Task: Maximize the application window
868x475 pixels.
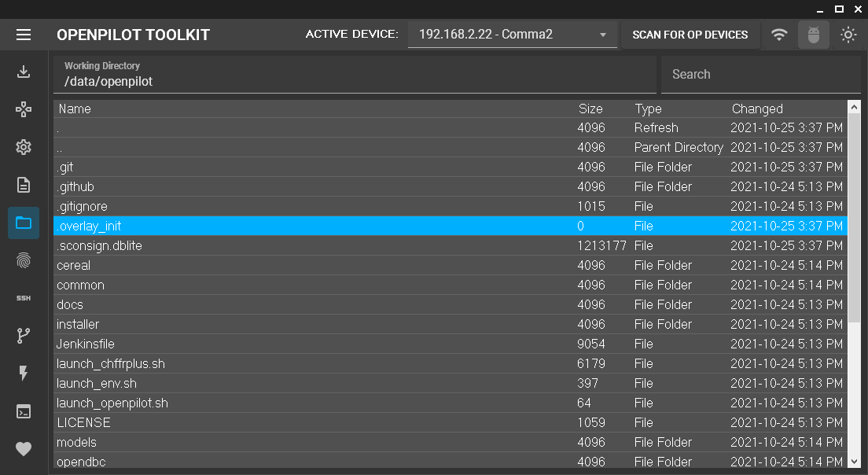Action: click(839, 9)
